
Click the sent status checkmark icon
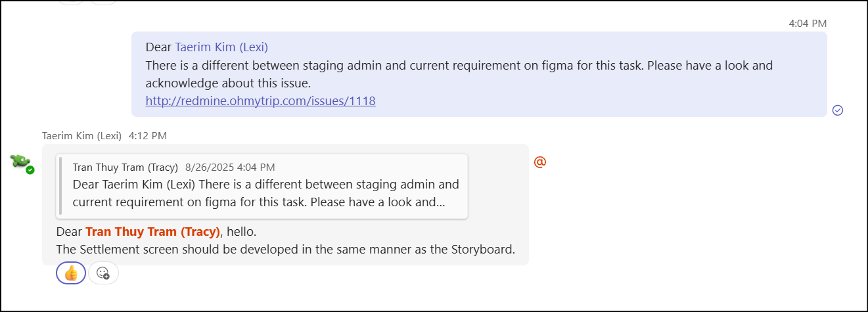[838, 110]
